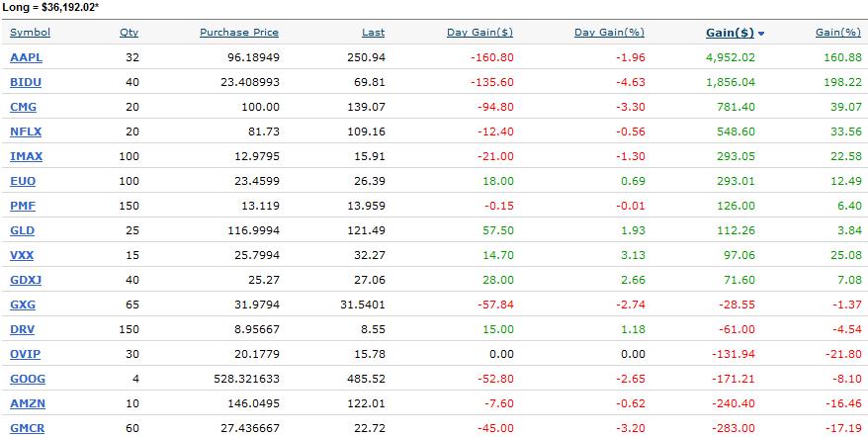
Task: Open the GOOG symbol link
Action: click(28, 379)
